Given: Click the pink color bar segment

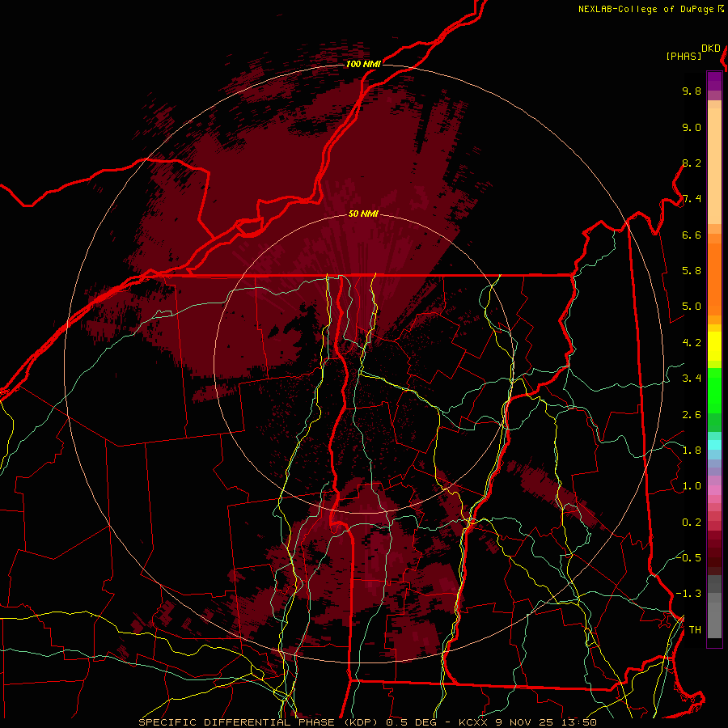Looking at the screenshot, I should [714, 490].
